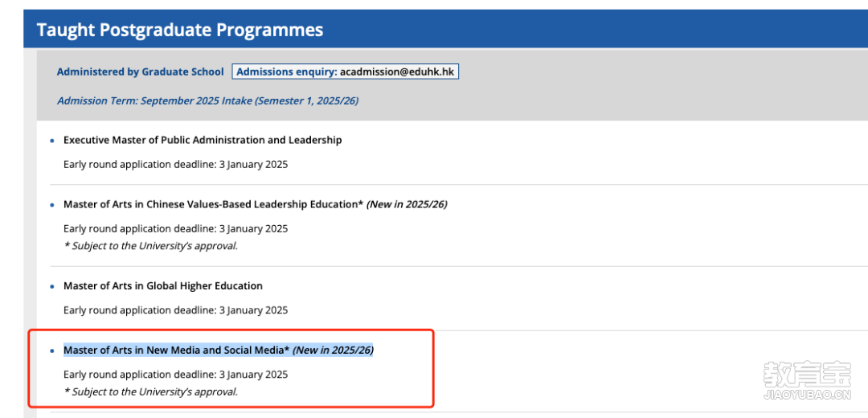Open Master of Arts in Global Higher Education
Image resolution: width=868 pixels, height=418 pixels.
coord(162,286)
